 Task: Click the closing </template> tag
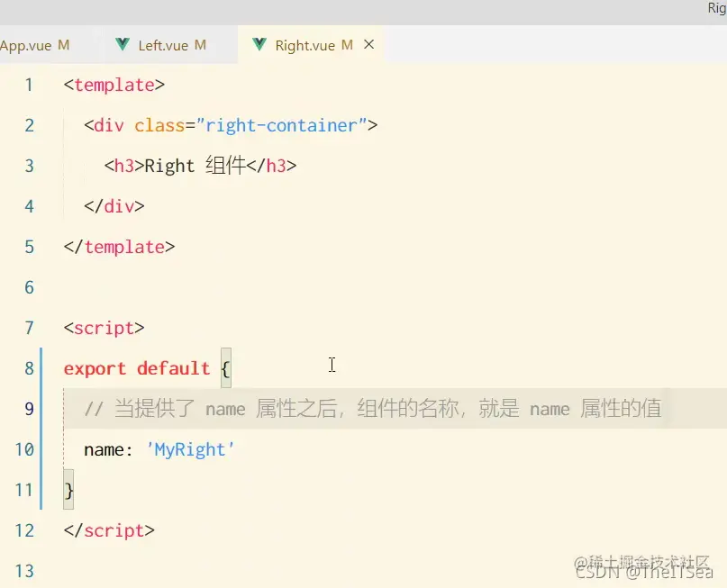[x=119, y=247]
